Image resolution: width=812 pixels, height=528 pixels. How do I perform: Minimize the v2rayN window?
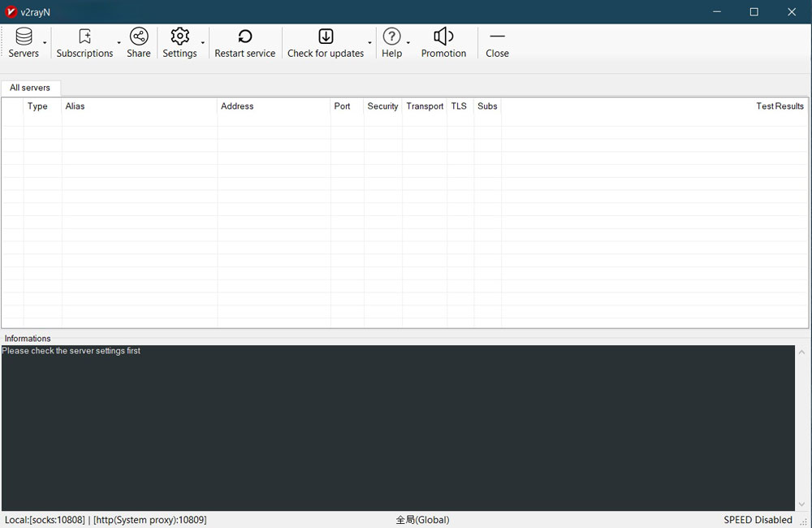[717, 11]
